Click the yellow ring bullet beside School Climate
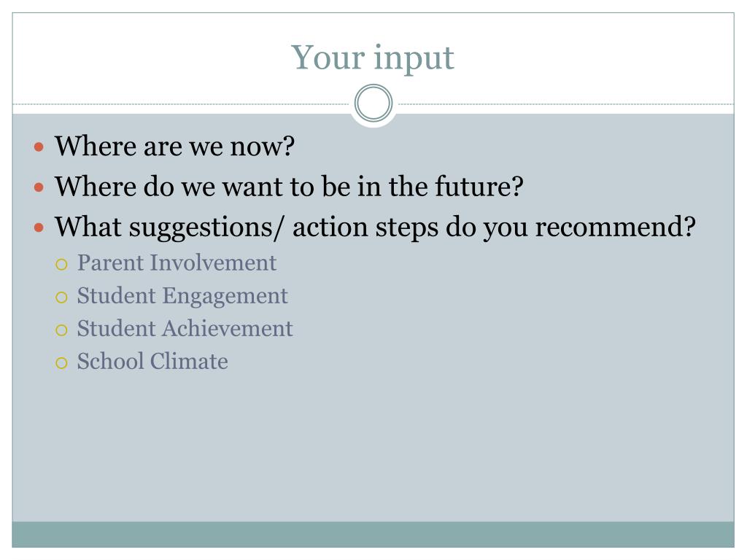This screenshot has width=747, height=560. click(61, 363)
